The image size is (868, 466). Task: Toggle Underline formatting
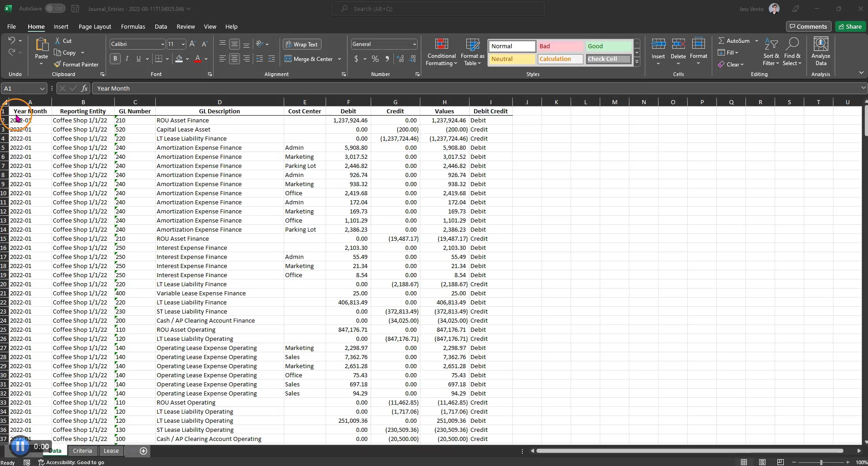(x=138, y=59)
